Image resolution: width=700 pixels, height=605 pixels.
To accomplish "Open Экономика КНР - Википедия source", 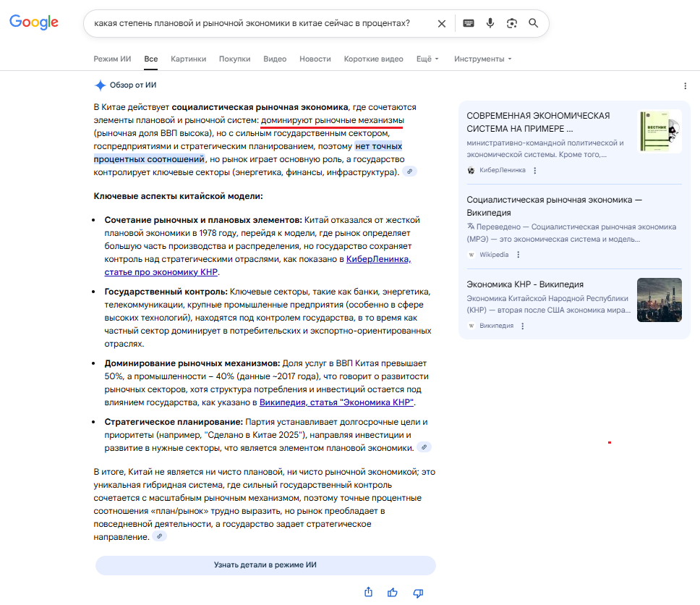I will click(525, 284).
